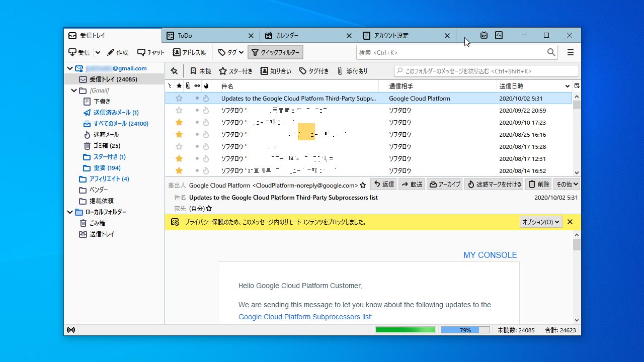Toggle the 未読 unread quick filter

[x=200, y=71]
